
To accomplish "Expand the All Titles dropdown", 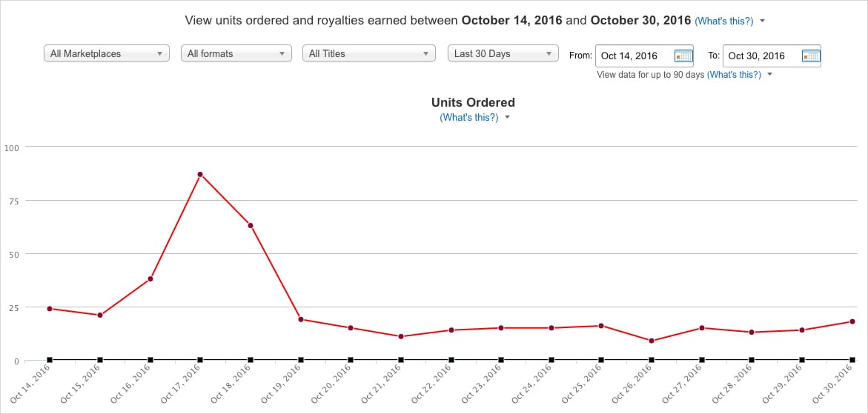I will click(368, 53).
